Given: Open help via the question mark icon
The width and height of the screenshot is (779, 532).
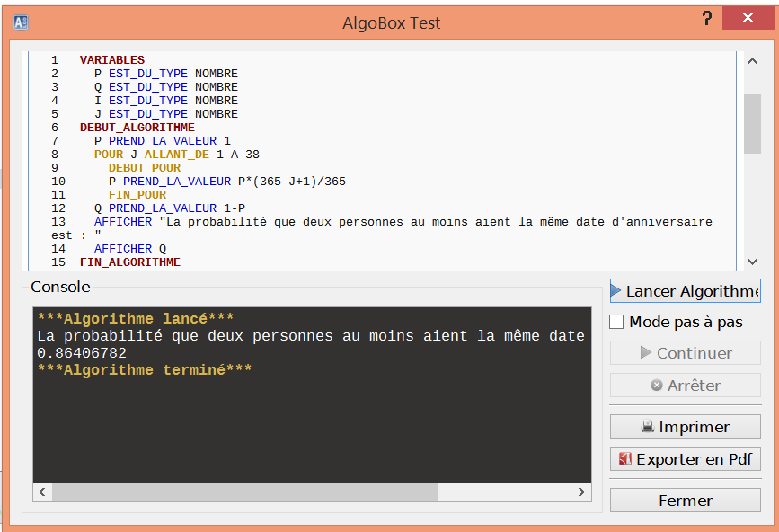Looking at the screenshot, I should click(707, 19).
